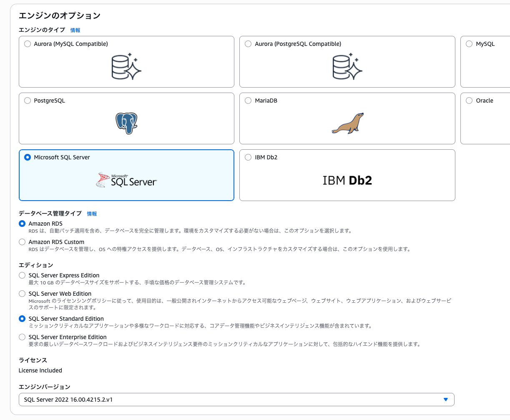Choose Amazon RDS Custom management type
The image size is (510, 420).
point(22,242)
